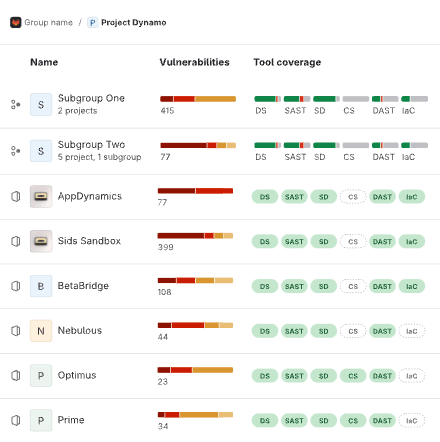440x442 pixels.
Task: Click the Name column header
Action: (44, 62)
